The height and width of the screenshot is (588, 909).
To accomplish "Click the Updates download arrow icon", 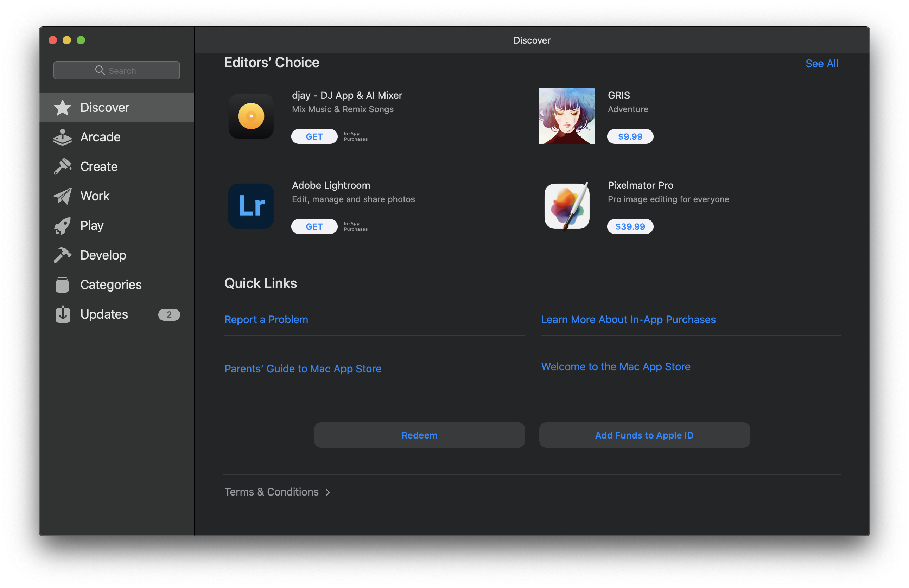I will (63, 314).
